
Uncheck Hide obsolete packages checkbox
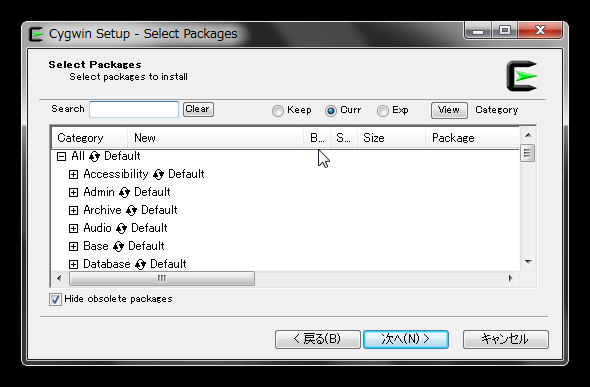pos(55,299)
